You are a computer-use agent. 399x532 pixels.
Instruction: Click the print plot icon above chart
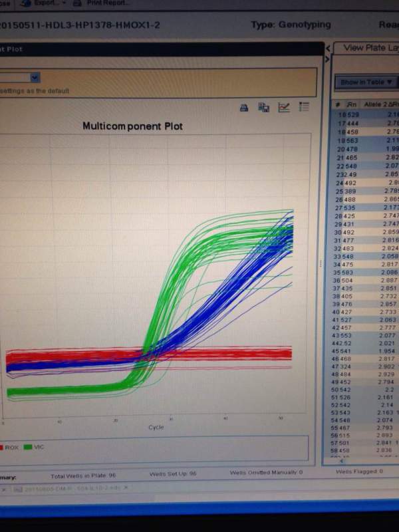(244, 108)
